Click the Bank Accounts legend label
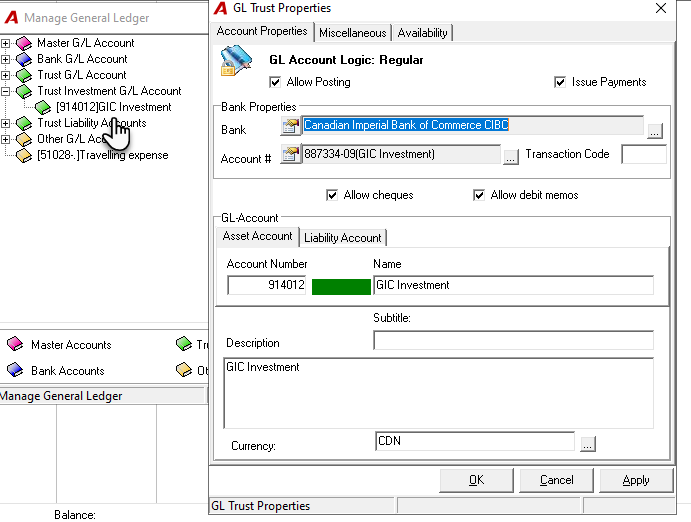Viewport: 691px width, 522px height. pyautogui.click(x=67, y=371)
